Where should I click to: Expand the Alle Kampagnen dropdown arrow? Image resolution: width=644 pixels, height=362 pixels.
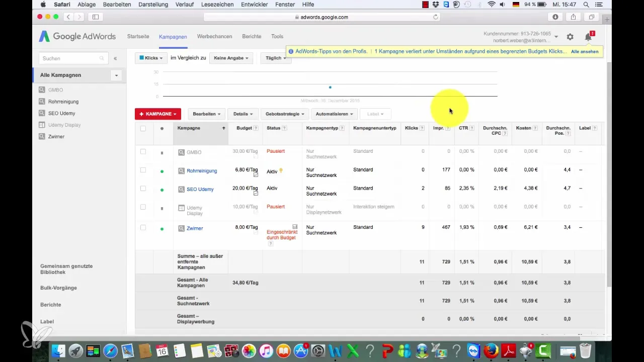(116, 75)
